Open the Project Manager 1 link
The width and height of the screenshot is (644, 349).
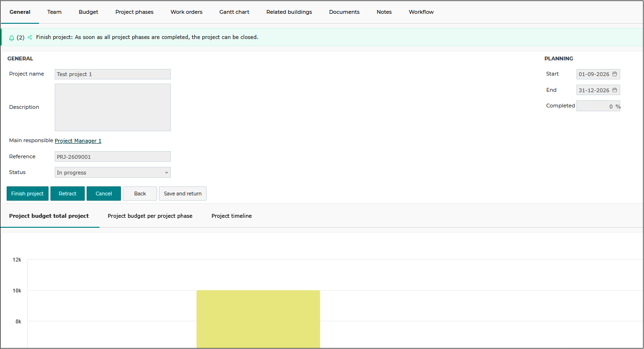pos(78,141)
